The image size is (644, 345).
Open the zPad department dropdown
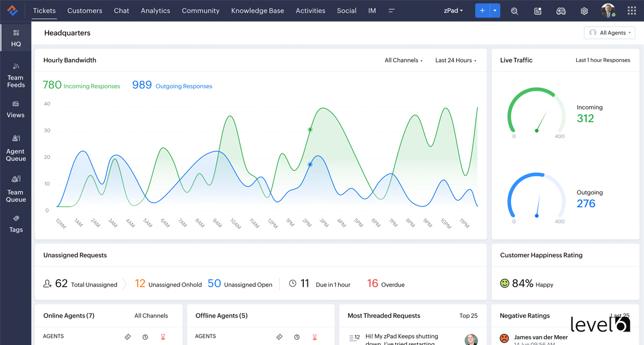point(453,10)
